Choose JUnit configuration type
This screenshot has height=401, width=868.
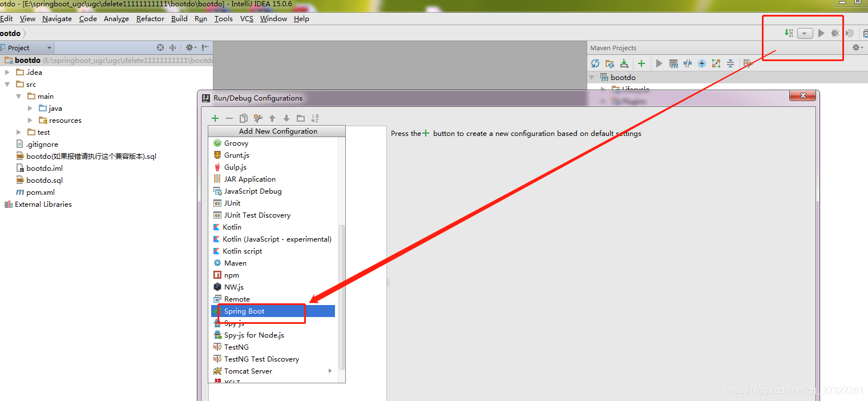click(x=273, y=203)
